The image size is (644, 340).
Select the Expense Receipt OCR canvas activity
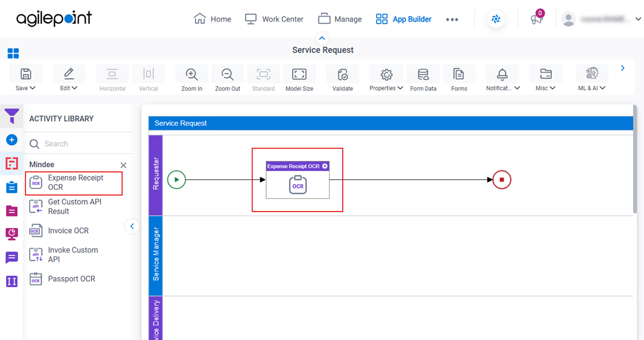298,180
